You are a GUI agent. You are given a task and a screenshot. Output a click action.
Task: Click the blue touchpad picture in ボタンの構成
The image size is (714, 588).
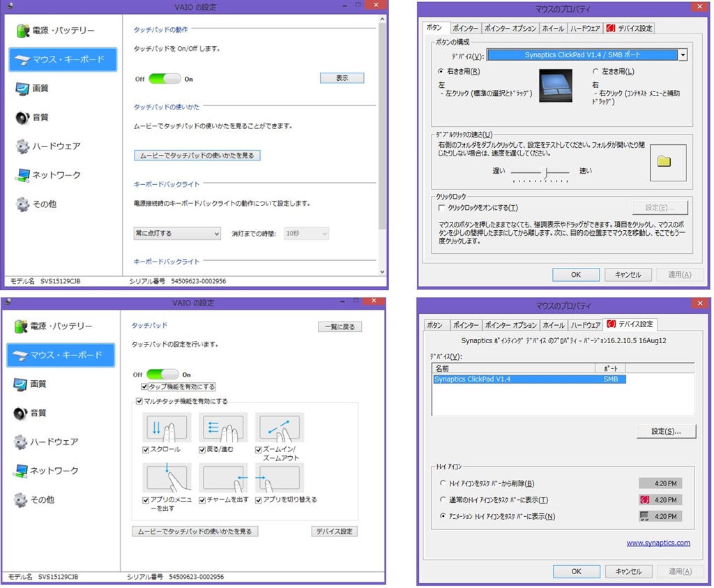coord(556,86)
